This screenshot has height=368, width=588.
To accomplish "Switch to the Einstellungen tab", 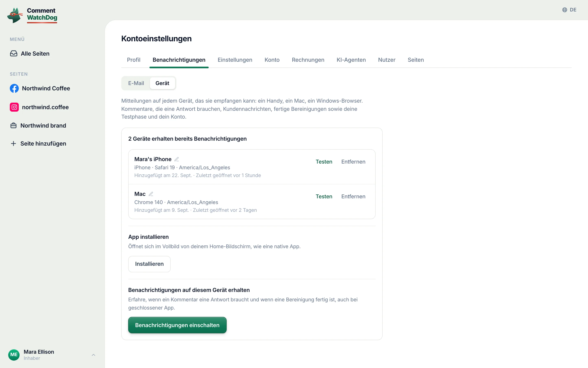I will 235,60.
